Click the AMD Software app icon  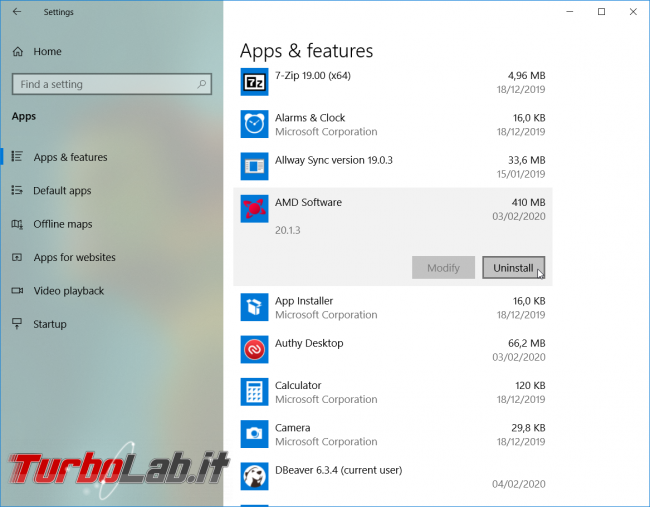tap(254, 209)
